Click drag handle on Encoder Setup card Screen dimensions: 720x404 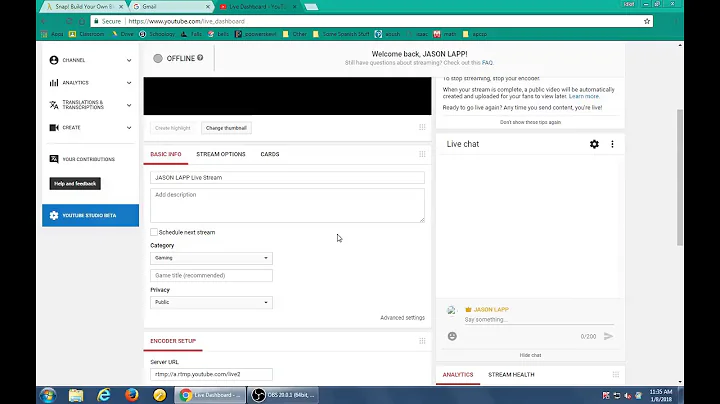coord(422,341)
